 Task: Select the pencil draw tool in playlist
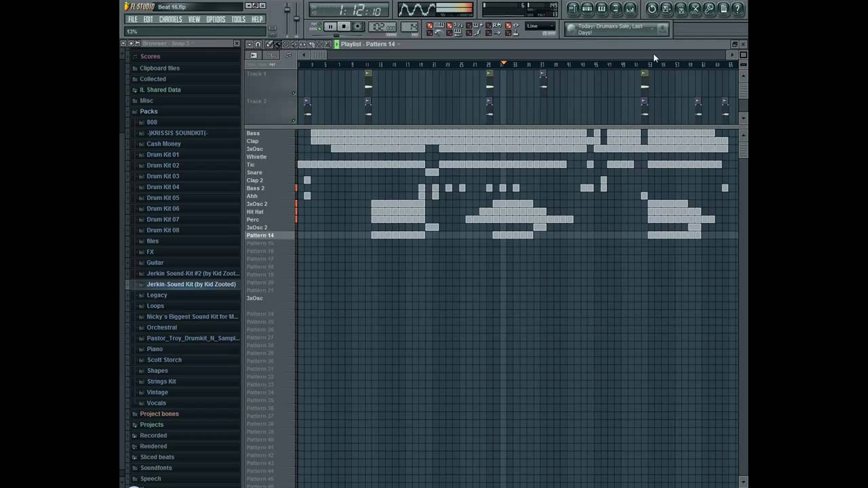pos(269,44)
